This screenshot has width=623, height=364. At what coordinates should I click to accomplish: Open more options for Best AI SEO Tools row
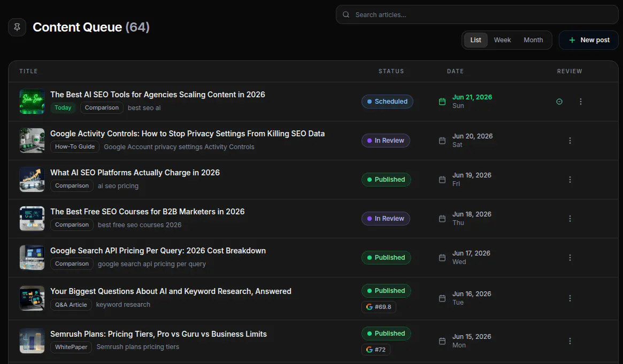click(x=581, y=102)
